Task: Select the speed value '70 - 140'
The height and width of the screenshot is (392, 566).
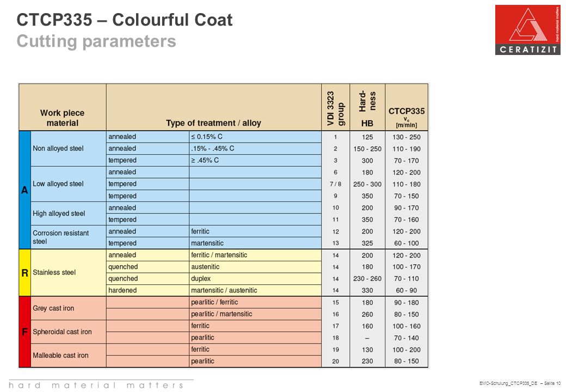Action: point(407,338)
